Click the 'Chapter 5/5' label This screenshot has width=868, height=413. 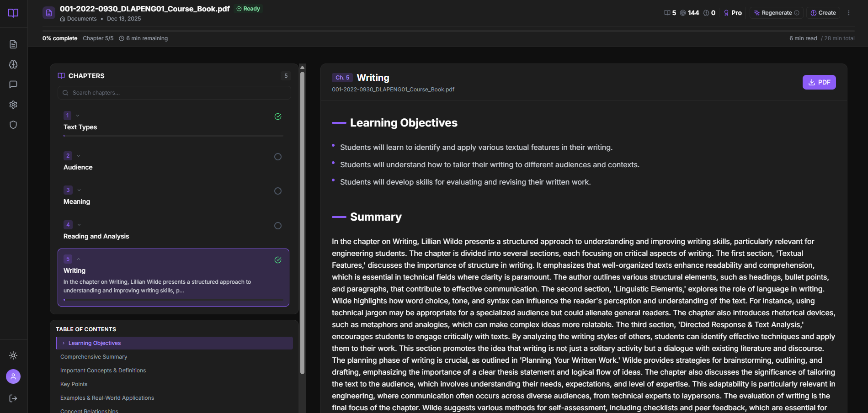coord(98,38)
